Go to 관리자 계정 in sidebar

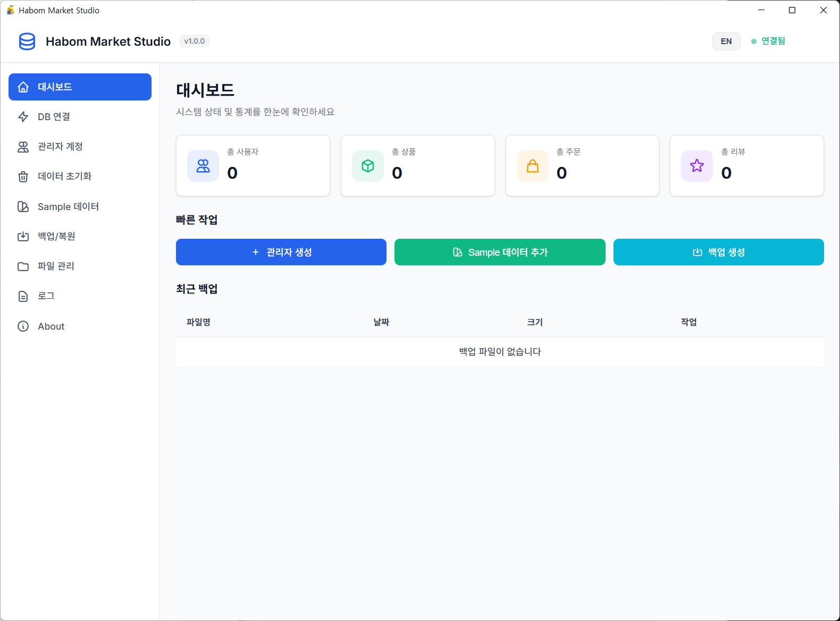(60, 147)
